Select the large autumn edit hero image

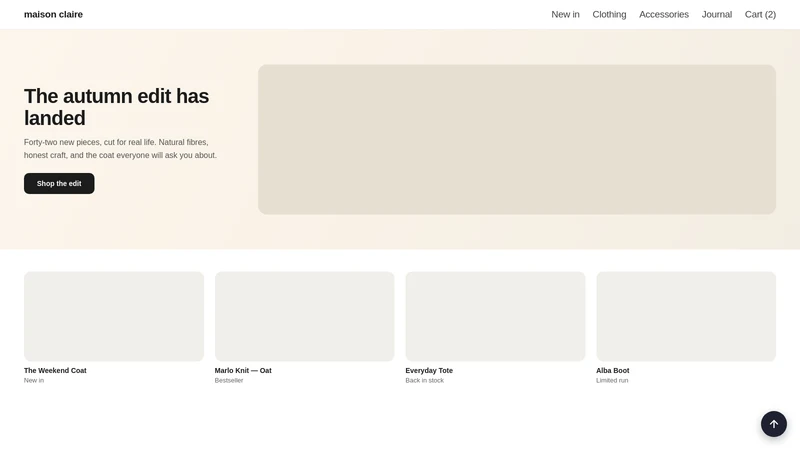(x=517, y=139)
